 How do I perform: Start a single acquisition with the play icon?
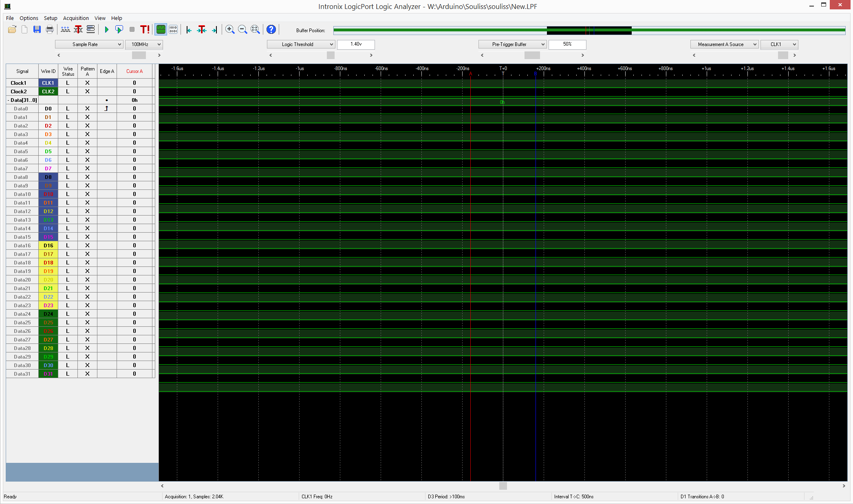[106, 29]
